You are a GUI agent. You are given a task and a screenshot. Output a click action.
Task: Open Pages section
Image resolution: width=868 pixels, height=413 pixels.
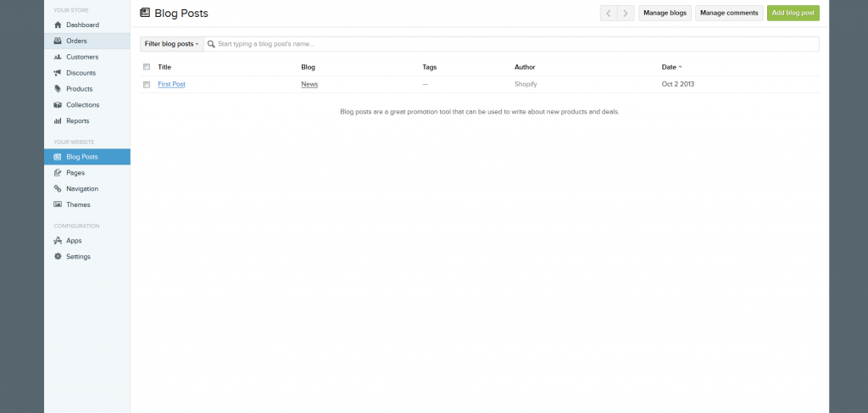coord(87,173)
